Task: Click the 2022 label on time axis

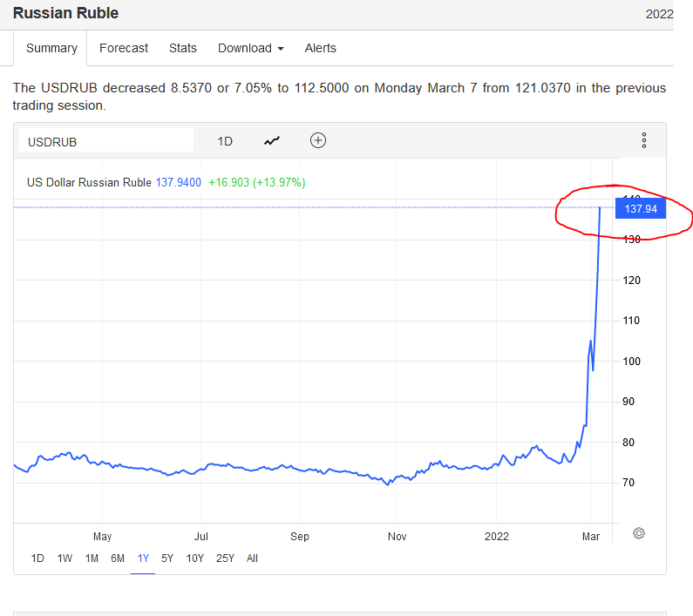Action: (497, 537)
